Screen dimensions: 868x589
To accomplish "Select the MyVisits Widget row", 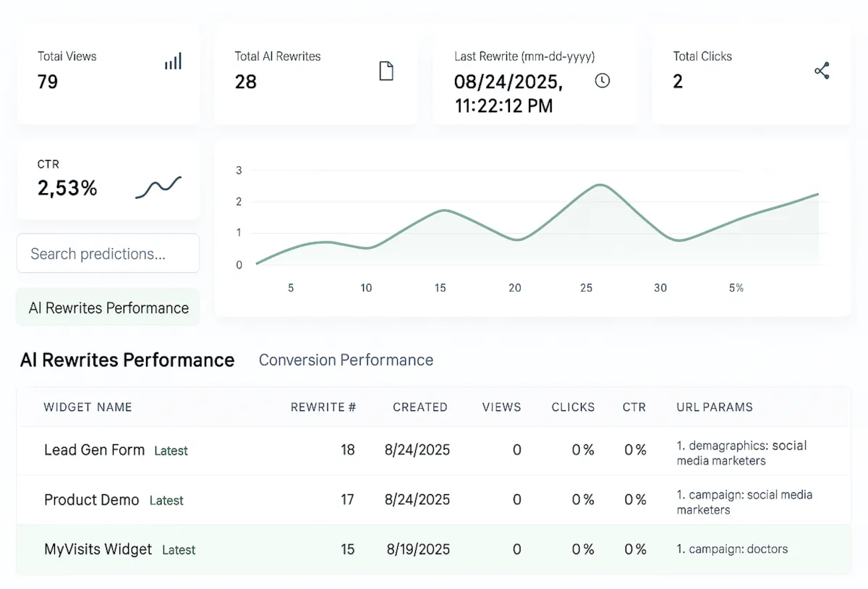I will [98, 549].
